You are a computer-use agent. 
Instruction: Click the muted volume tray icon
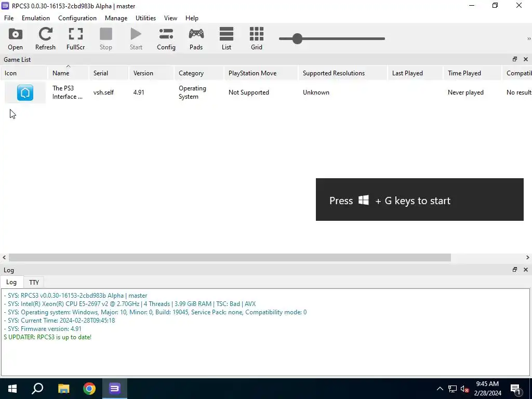[x=464, y=389]
